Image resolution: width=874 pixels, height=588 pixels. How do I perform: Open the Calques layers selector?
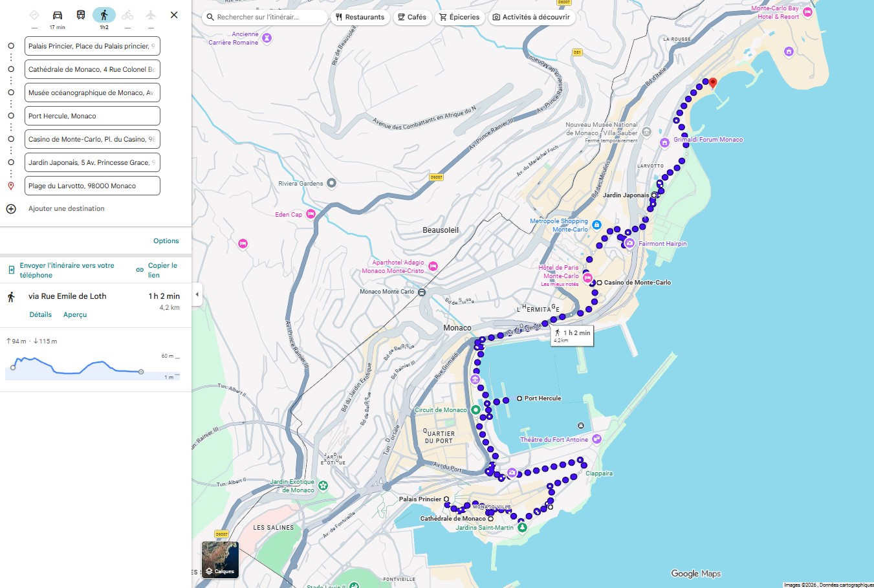coord(220,559)
